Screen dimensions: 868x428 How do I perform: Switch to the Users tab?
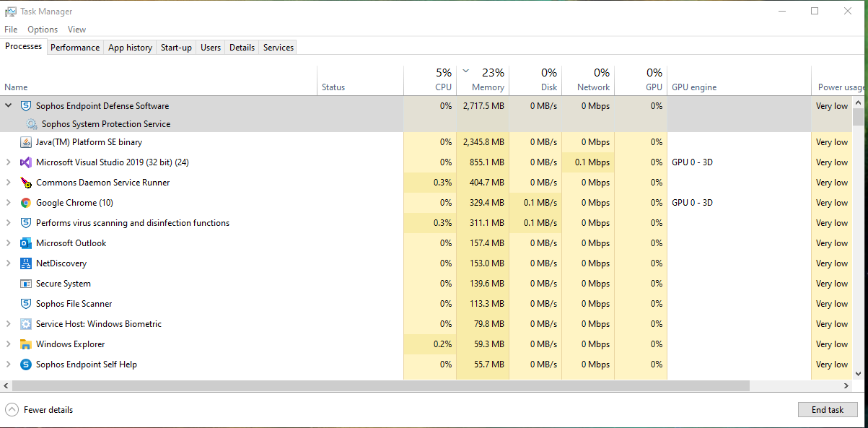[211, 48]
